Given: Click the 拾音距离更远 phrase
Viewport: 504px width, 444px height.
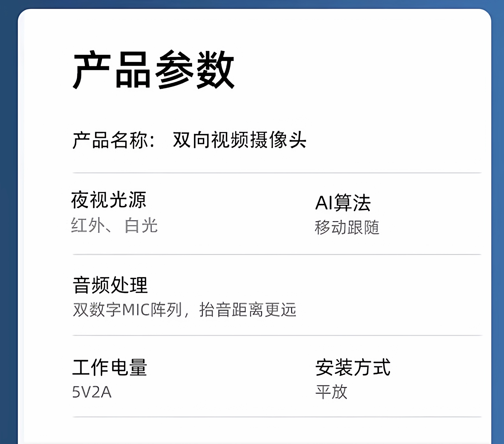Looking at the screenshot, I should (x=248, y=310).
